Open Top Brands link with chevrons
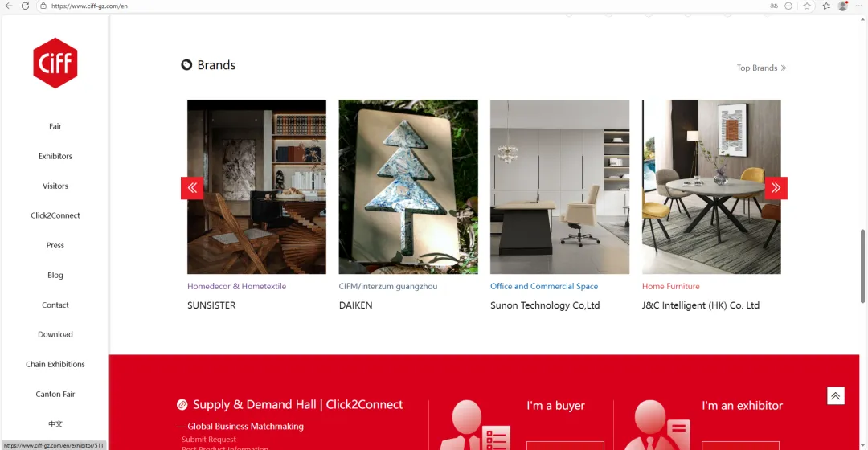The image size is (868, 450). click(761, 67)
